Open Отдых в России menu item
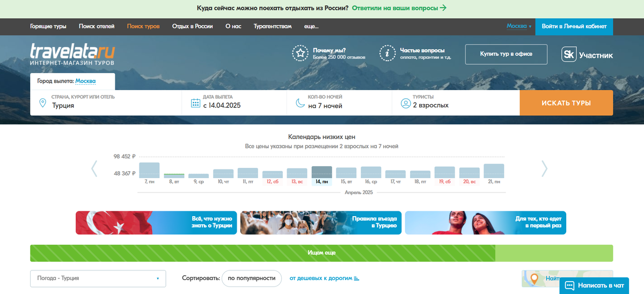644x294 pixels. click(193, 26)
